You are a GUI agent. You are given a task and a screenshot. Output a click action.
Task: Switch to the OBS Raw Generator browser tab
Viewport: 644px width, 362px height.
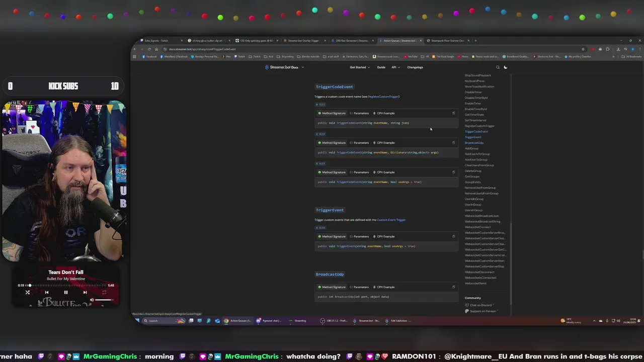click(x=352, y=41)
